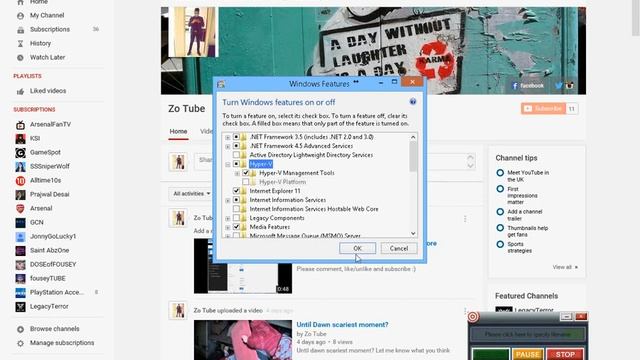Click the Zo Tube channel avatar on banner
The width and height of the screenshot is (640, 360).
click(193, 32)
